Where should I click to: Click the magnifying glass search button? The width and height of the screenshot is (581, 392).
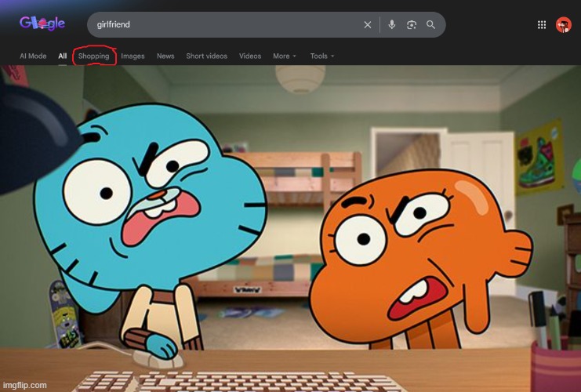[430, 24]
